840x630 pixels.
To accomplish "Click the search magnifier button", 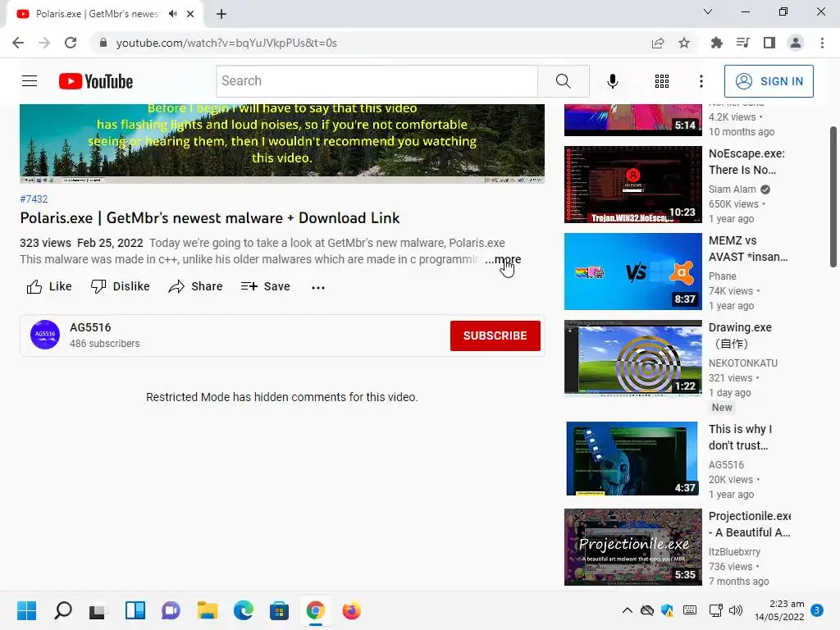I will coord(563,81).
